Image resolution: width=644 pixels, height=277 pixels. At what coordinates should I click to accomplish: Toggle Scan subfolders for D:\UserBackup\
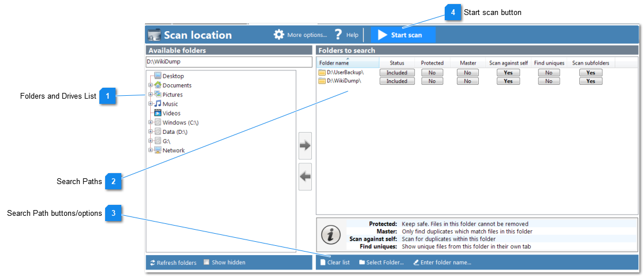591,73
